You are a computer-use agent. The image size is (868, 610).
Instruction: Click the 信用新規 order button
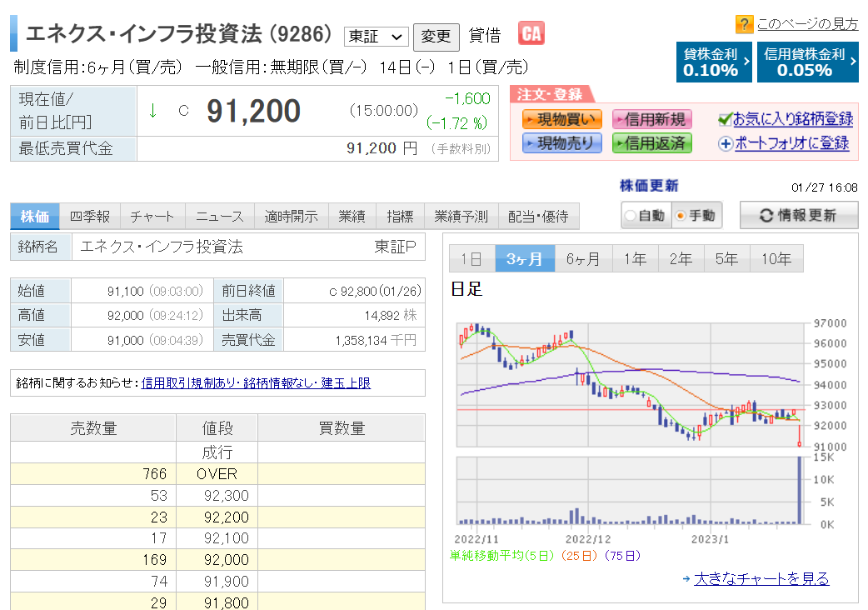pyautogui.click(x=652, y=119)
